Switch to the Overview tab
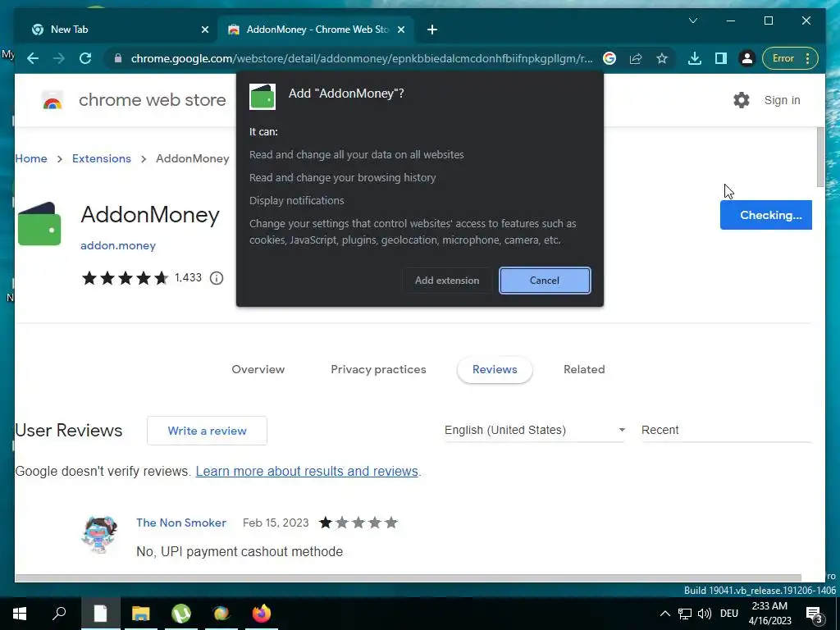Screen dimensions: 840x630 tap(258, 369)
